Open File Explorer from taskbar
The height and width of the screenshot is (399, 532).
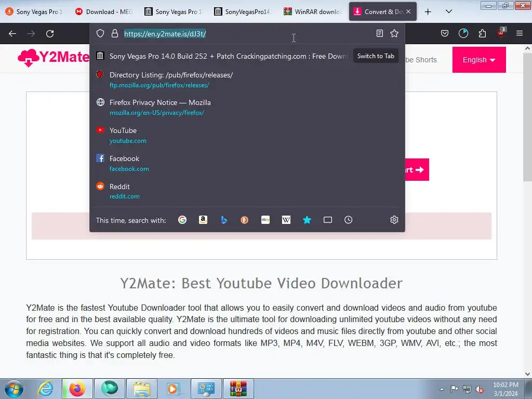142,389
